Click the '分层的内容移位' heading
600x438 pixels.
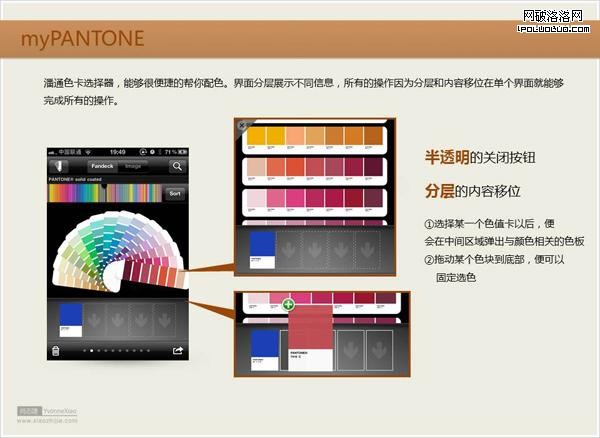click(473, 191)
